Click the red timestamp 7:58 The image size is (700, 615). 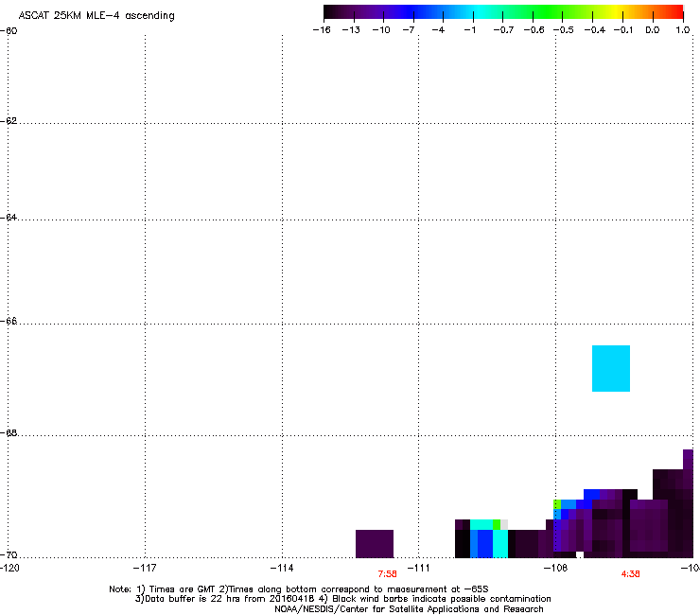(387, 574)
